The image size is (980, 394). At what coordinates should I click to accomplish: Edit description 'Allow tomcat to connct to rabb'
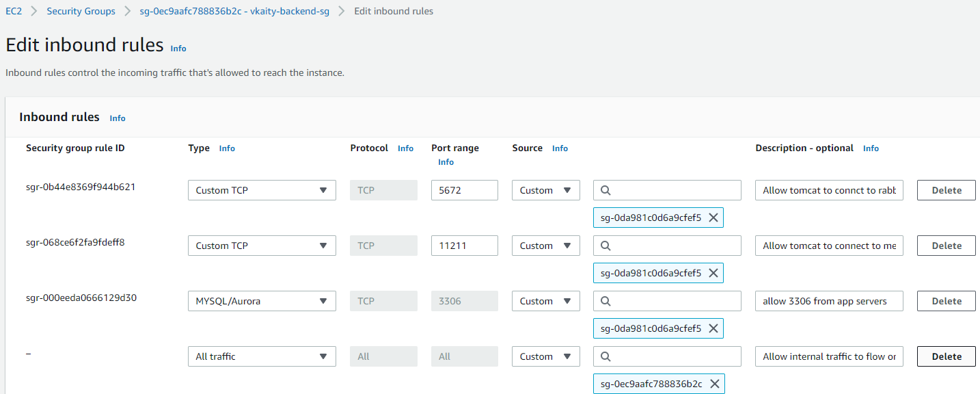829,190
